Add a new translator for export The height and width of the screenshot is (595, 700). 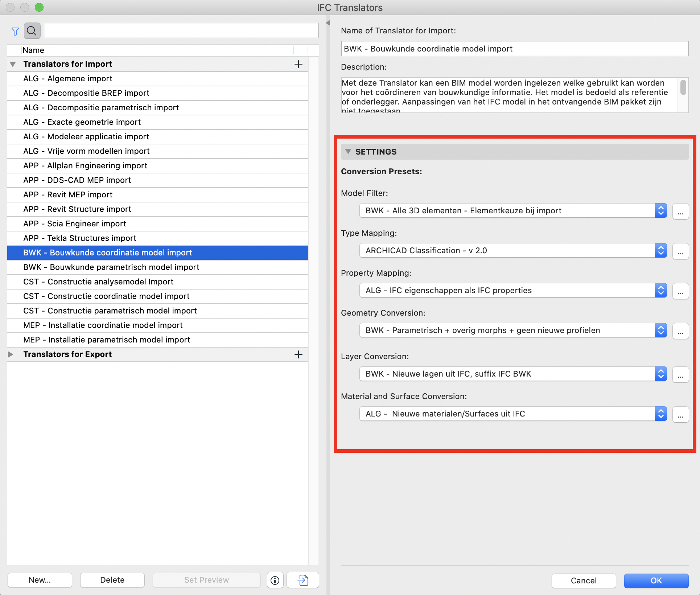coord(298,354)
